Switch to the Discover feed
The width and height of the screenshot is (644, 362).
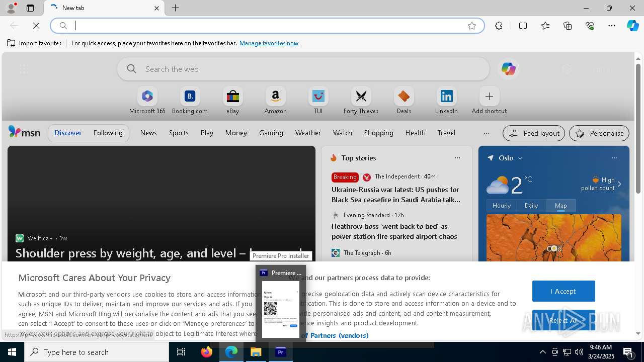tap(68, 133)
